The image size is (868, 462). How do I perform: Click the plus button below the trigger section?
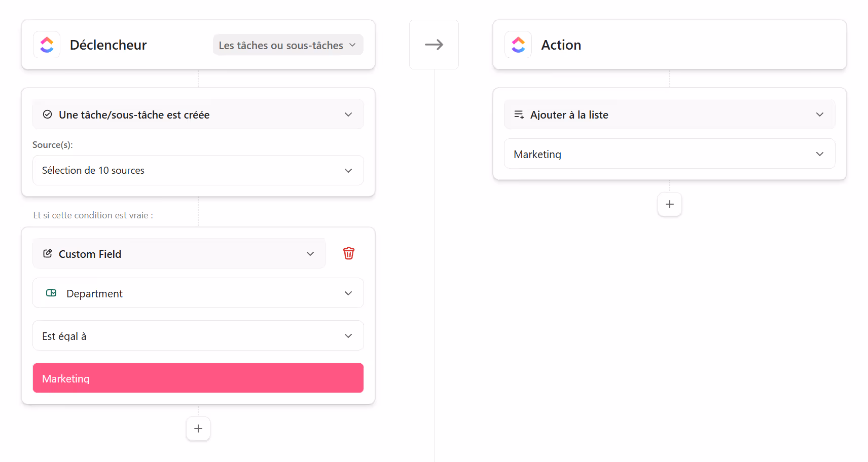pos(198,429)
